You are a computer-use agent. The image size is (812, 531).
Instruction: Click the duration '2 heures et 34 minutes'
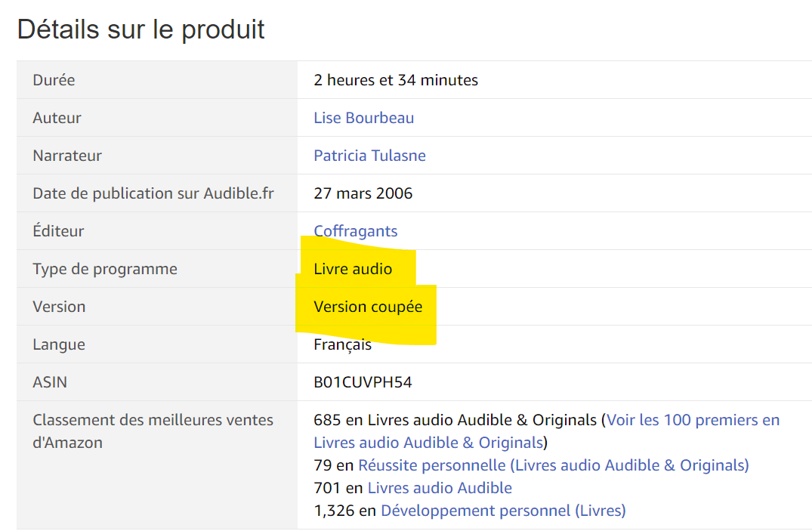point(396,80)
